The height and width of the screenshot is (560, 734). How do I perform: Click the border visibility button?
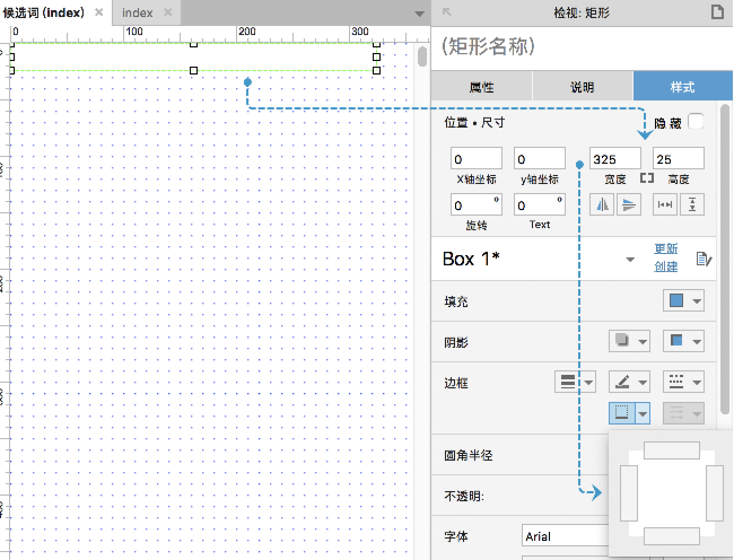[x=622, y=413]
